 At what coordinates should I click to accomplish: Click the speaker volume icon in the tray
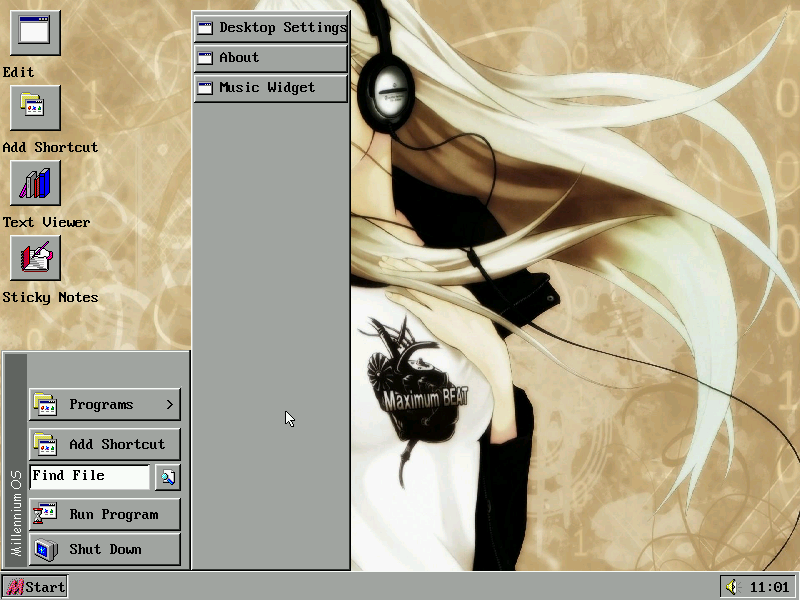(x=734, y=587)
